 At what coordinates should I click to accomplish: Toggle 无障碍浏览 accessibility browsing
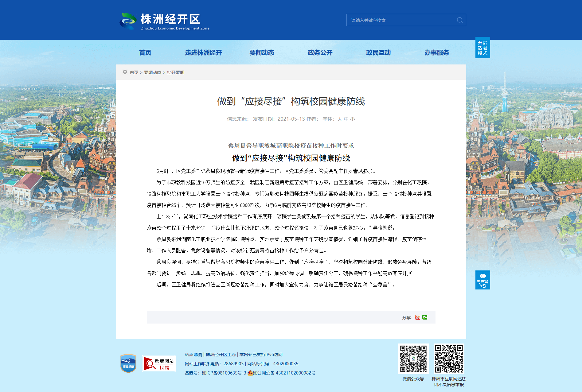pyautogui.click(x=482, y=280)
